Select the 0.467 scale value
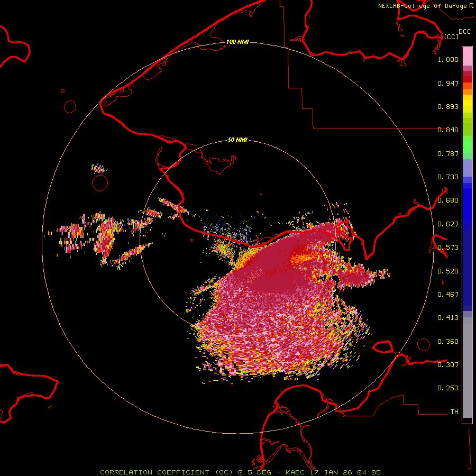Screen dimensions: 476x476 tap(448, 295)
